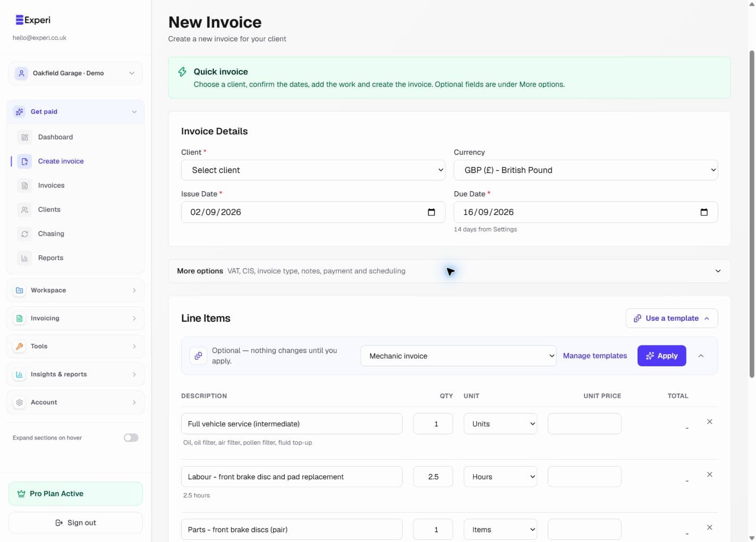Click the Quick invoice lightning bolt icon
The width and height of the screenshot is (756, 542).
[182, 72]
